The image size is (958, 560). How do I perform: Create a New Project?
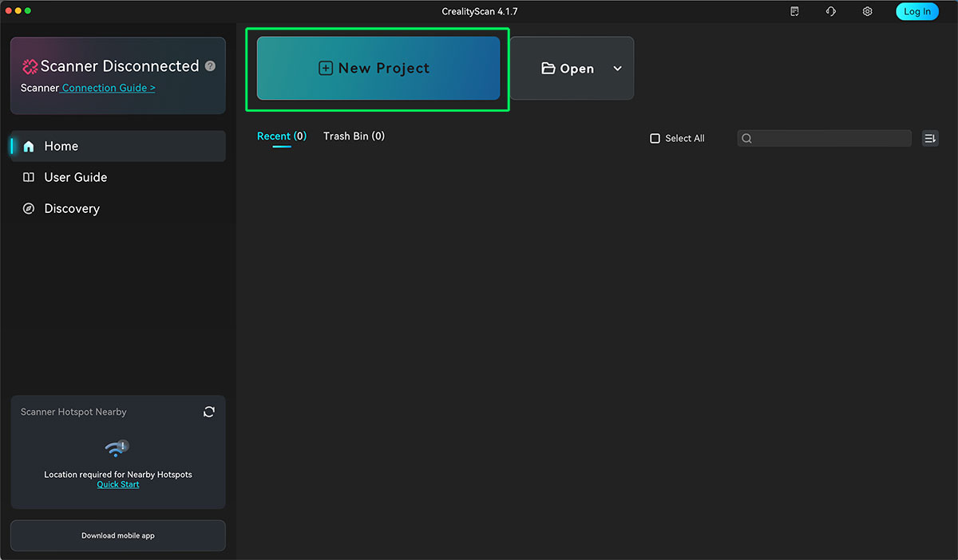tap(378, 69)
